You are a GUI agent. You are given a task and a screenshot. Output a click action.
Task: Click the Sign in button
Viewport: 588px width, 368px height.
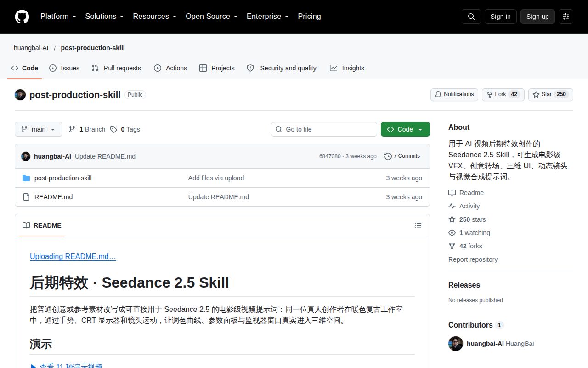click(x=500, y=17)
